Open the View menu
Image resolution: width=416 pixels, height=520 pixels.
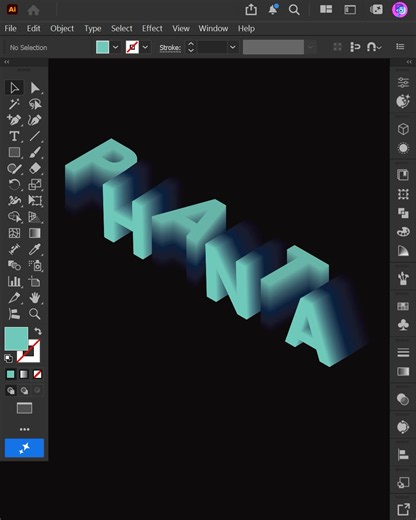(x=181, y=29)
